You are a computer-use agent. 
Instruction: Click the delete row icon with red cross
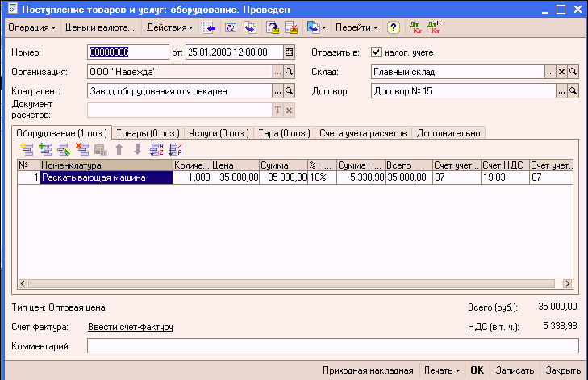pyautogui.click(x=81, y=149)
